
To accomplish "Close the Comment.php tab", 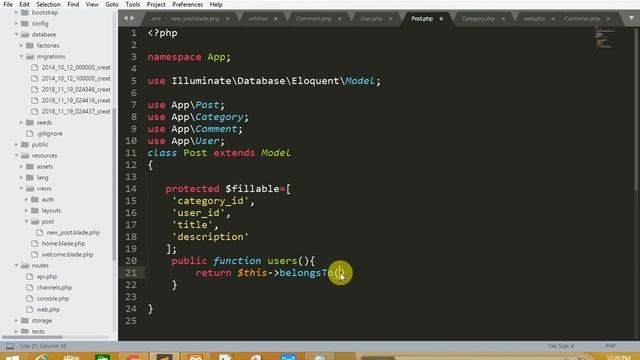I will coord(340,19).
